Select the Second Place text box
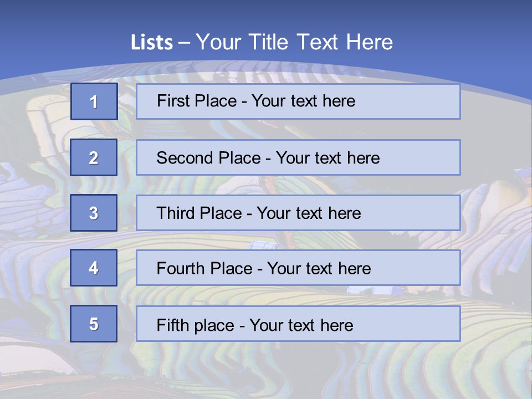 click(298, 157)
